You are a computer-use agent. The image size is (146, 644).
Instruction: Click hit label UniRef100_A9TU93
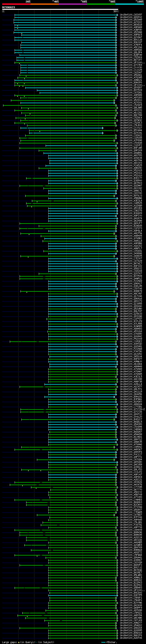pos(131,98)
